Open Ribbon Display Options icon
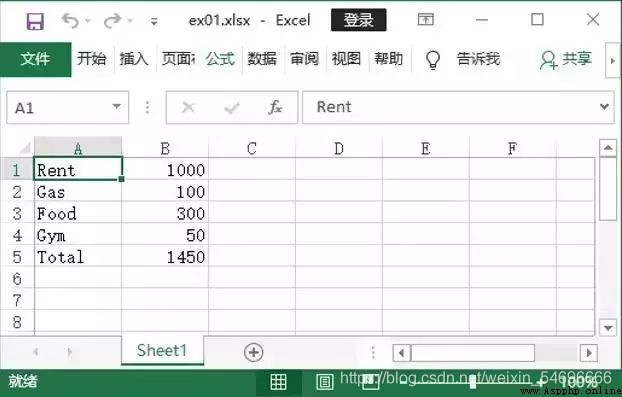The width and height of the screenshot is (622, 397). pos(426,19)
